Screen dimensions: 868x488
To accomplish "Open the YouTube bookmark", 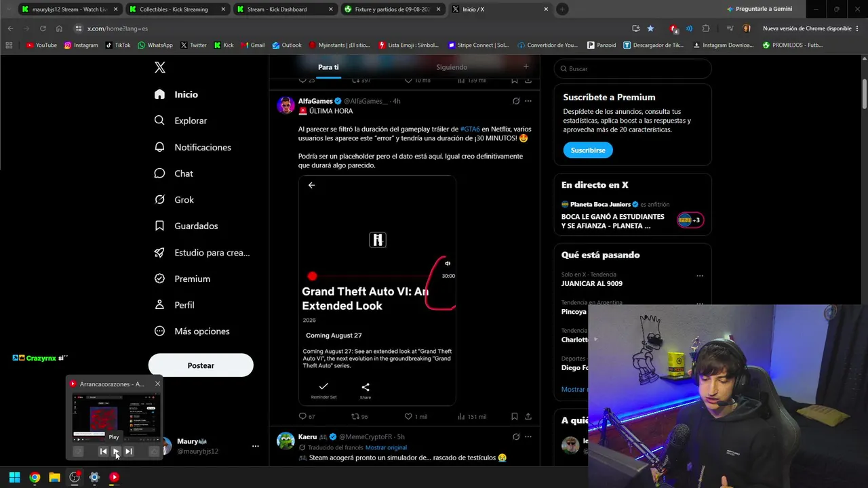I will click(41, 45).
